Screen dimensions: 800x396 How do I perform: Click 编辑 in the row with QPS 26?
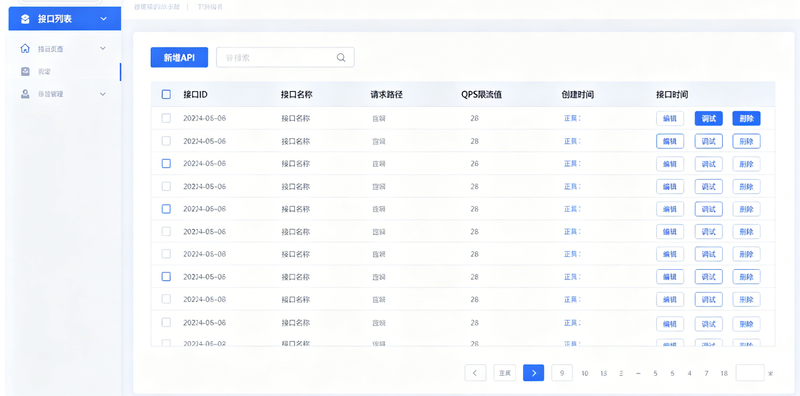670,164
